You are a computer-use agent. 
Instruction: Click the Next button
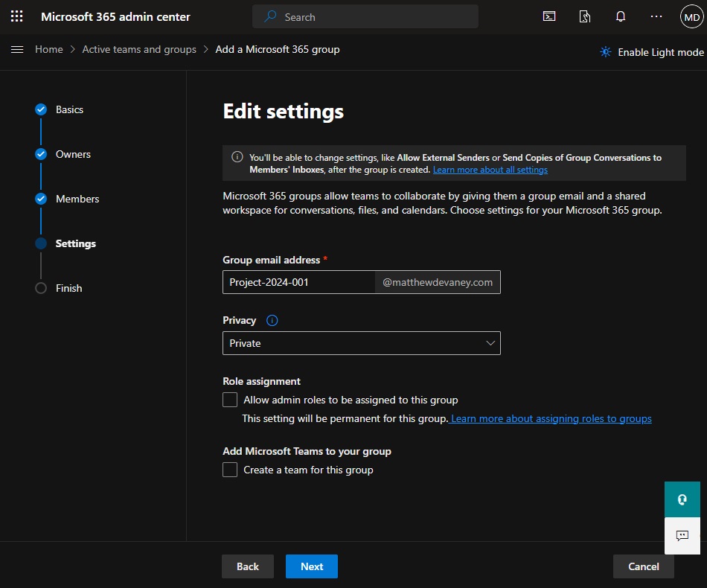point(312,566)
